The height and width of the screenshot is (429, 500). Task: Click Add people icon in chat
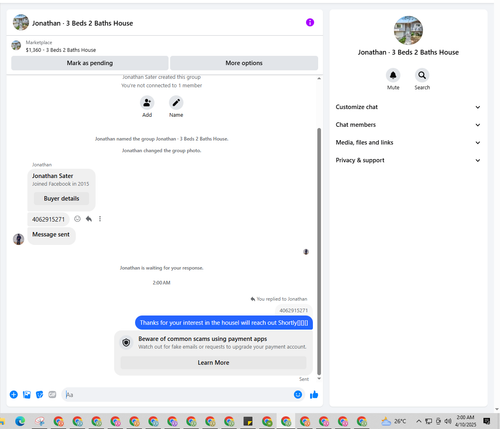(147, 103)
